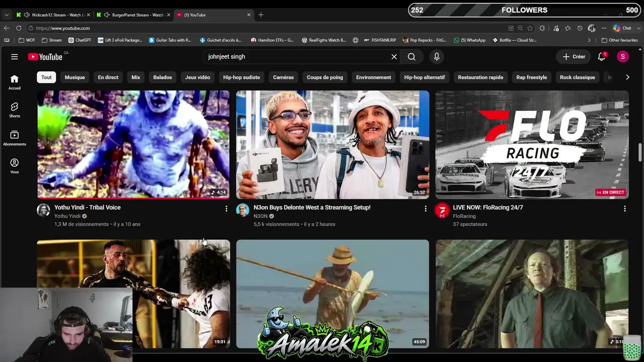Open the WOT bookmarks folder
The width and height of the screenshot is (644, 362).
point(27,40)
